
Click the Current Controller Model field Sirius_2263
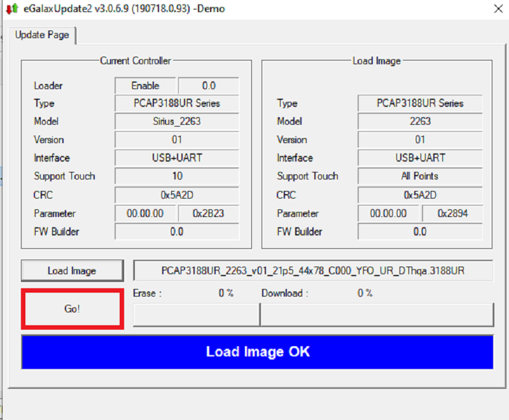[177, 122]
